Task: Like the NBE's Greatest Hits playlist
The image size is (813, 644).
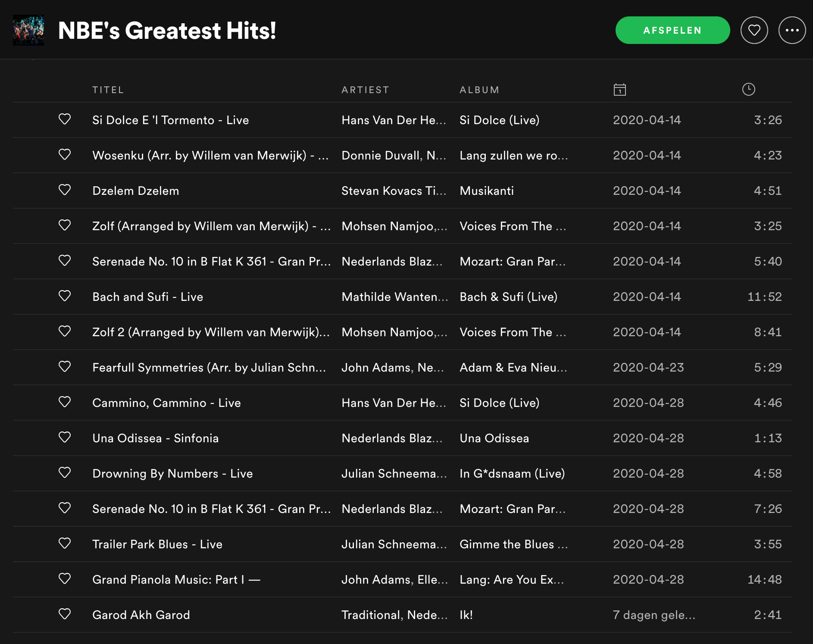Action: point(754,30)
